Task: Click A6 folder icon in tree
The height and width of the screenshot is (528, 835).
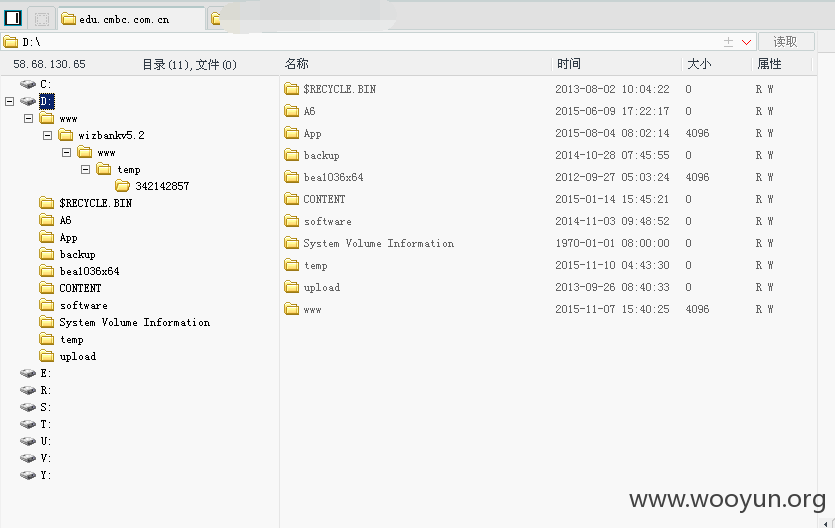Action: pyautogui.click(x=47, y=220)
